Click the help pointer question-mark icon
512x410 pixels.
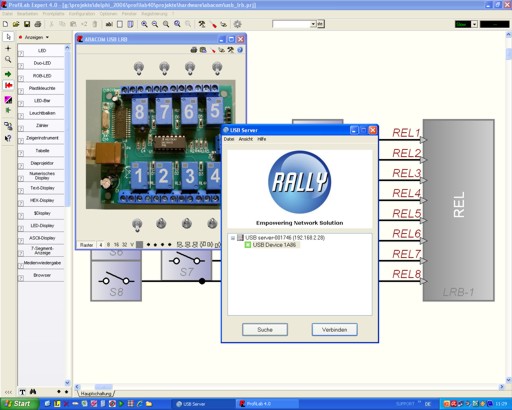tap(8, 138)
